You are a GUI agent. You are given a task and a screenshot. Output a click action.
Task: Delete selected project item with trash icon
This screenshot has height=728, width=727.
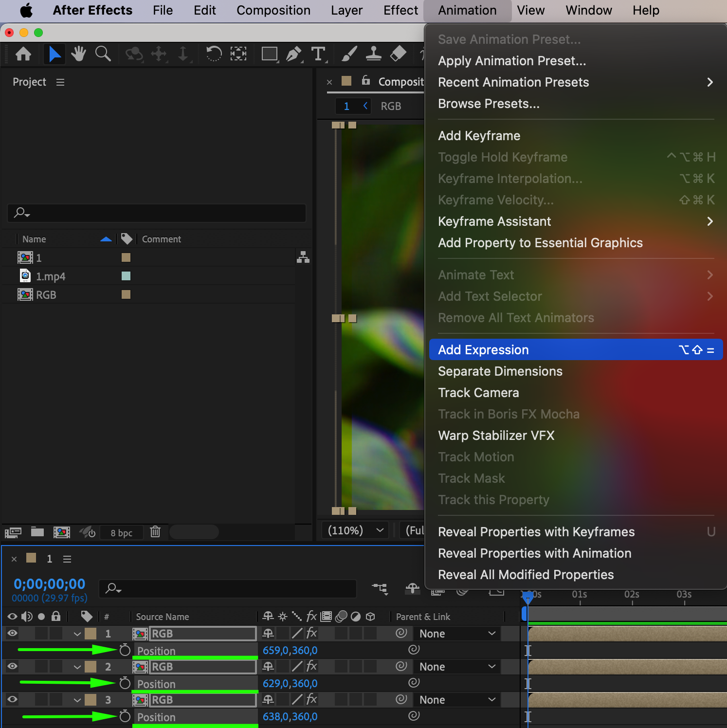click(155, 532)
